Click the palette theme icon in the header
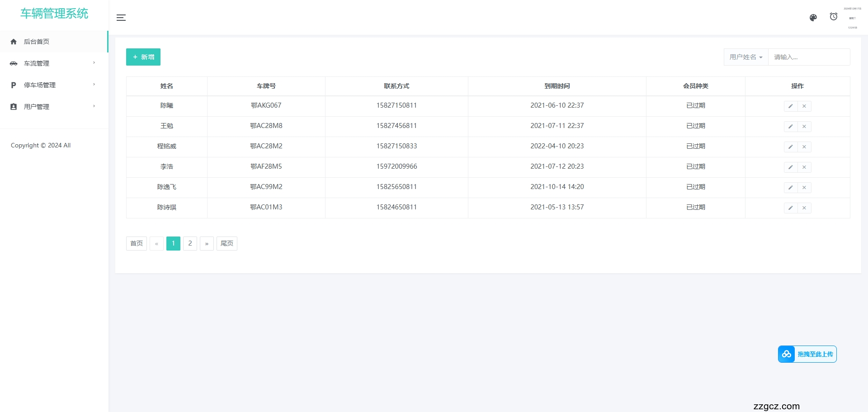The height and width of the screenshot is (412, 868). tap(813, 18)
